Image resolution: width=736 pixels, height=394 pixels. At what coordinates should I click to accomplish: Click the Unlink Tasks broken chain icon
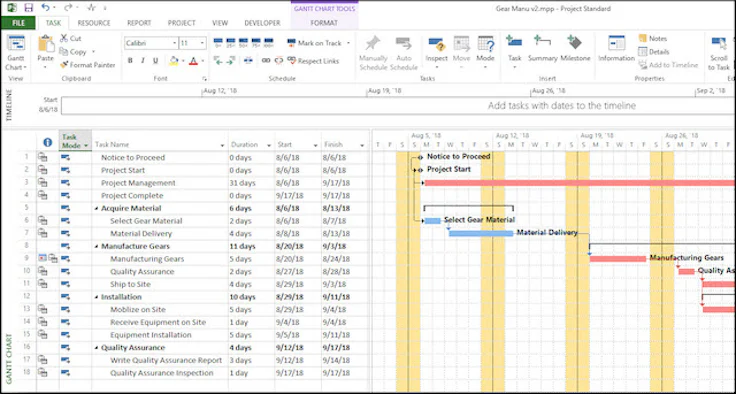[279, 61]
